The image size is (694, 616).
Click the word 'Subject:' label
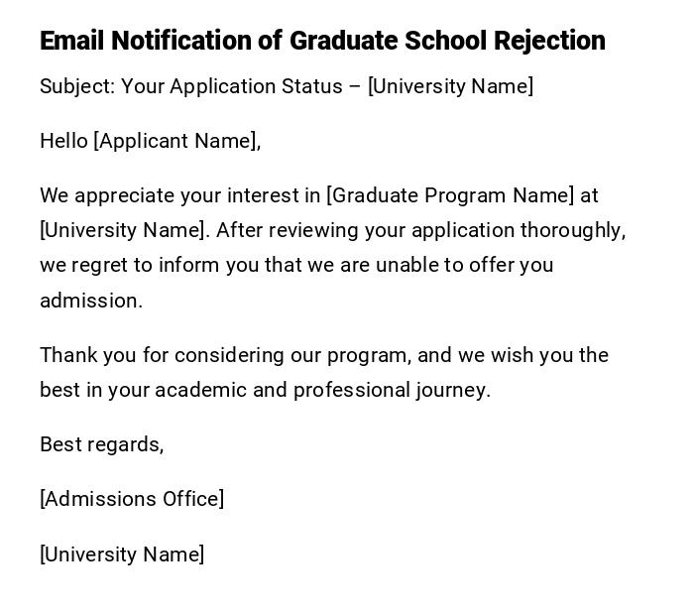pos(77,86)
